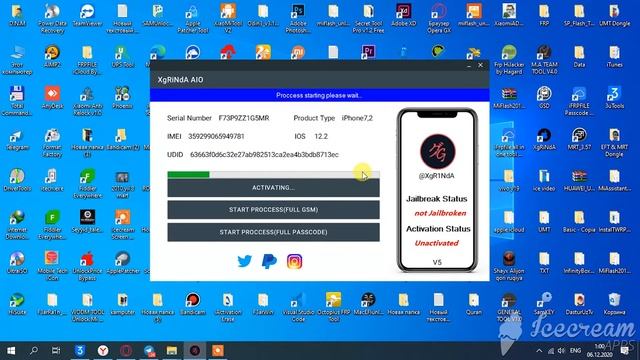Open Apple Patcher Tool desktop icon
The height and width of the screenshot is (360, 640).
[193, 19]
